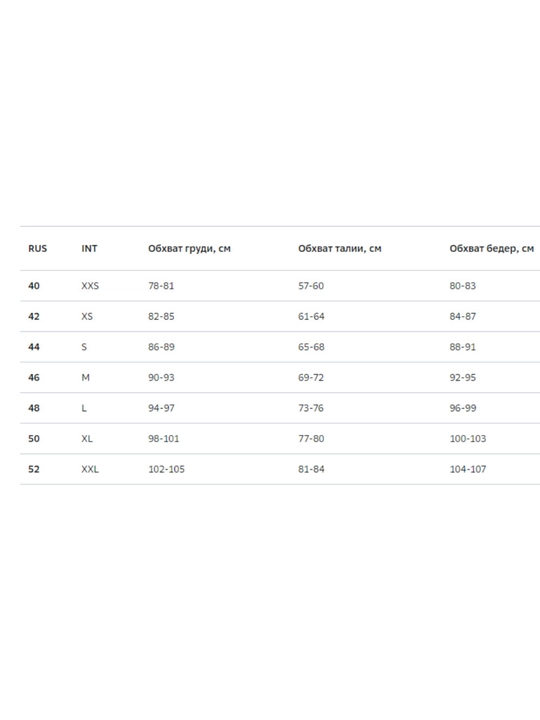Click the XXS size cell
540x720 pixels.
90,286
